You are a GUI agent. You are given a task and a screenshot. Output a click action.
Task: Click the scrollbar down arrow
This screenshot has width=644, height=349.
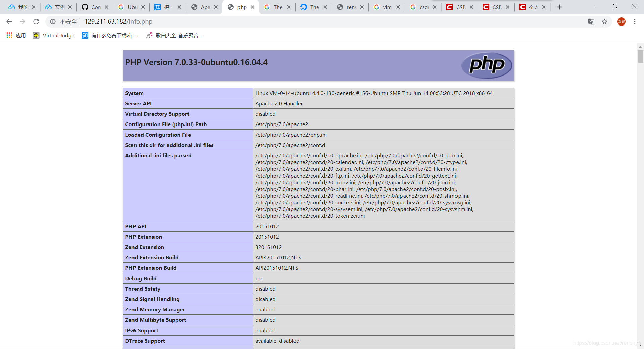pyautogui.click(x=640, y=345)
